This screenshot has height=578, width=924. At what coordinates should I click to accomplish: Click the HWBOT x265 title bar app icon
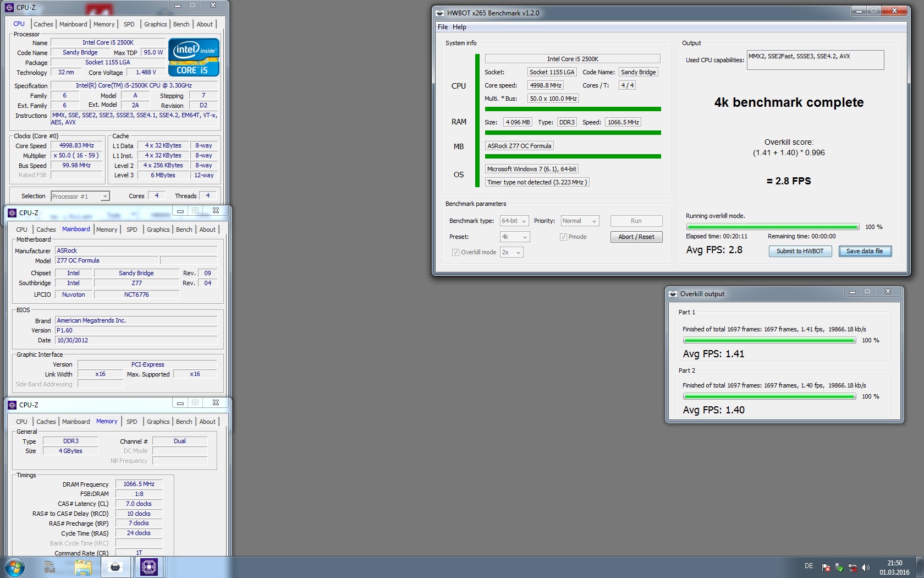coord(440,13)
